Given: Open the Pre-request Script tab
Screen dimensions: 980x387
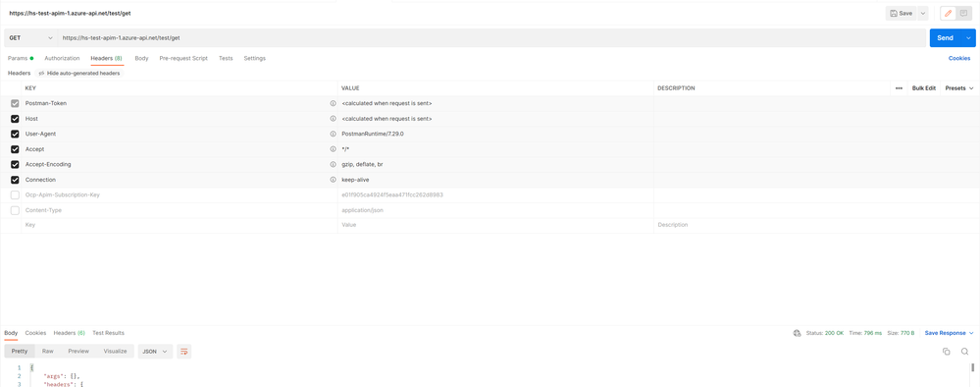Looking at the screenshot, I should [x=183, y=58].
